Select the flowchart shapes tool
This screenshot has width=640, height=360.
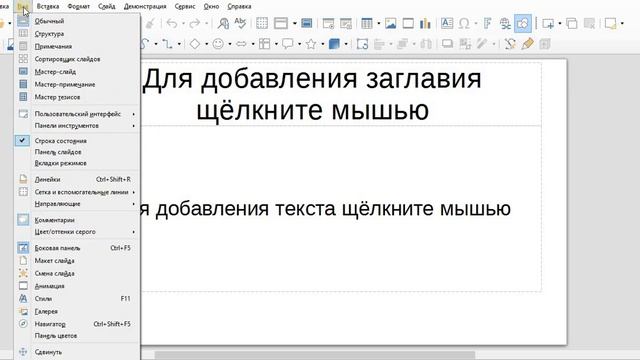264,44
